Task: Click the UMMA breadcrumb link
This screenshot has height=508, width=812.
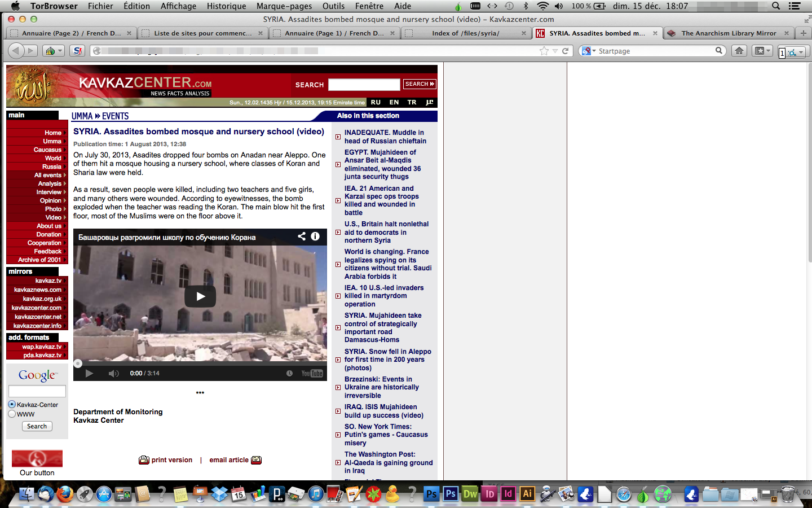Action: click(82, 116)
